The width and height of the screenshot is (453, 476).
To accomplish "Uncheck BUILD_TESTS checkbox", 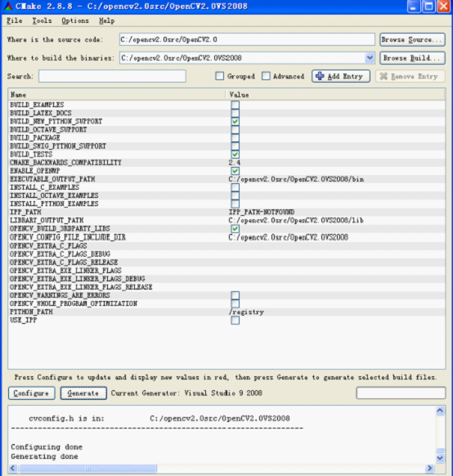I will [235, 155].
